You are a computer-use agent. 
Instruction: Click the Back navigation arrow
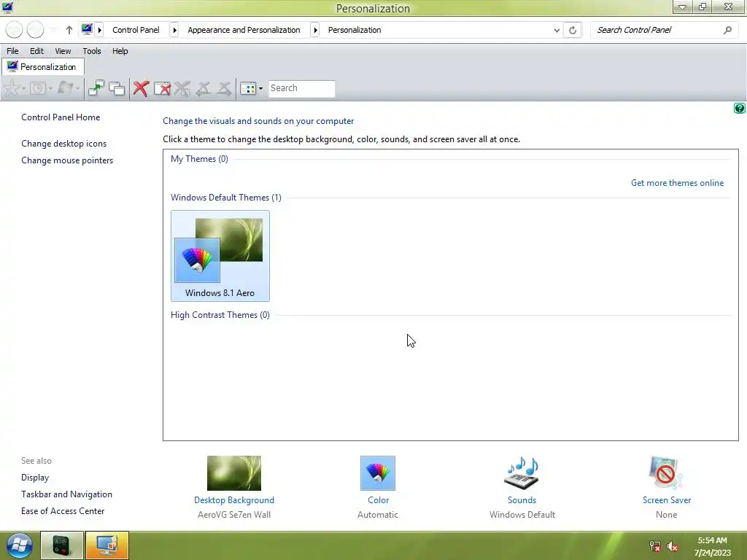(x=15, y=30)
